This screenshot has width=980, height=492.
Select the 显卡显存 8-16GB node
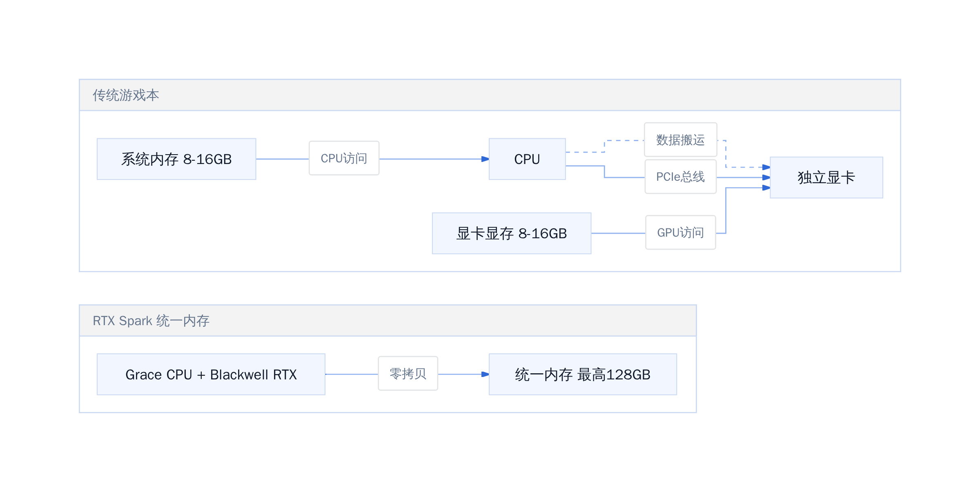click(512, 233)
